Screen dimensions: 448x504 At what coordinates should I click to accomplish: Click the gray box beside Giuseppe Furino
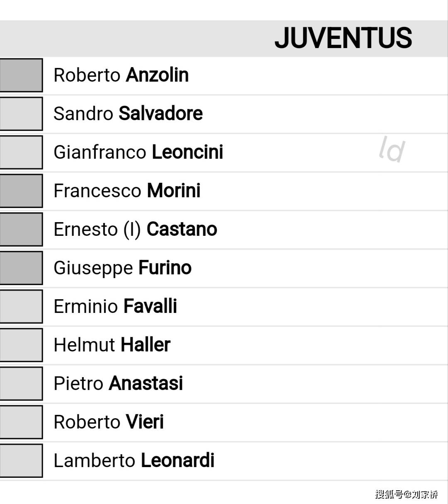coord(21,268)
